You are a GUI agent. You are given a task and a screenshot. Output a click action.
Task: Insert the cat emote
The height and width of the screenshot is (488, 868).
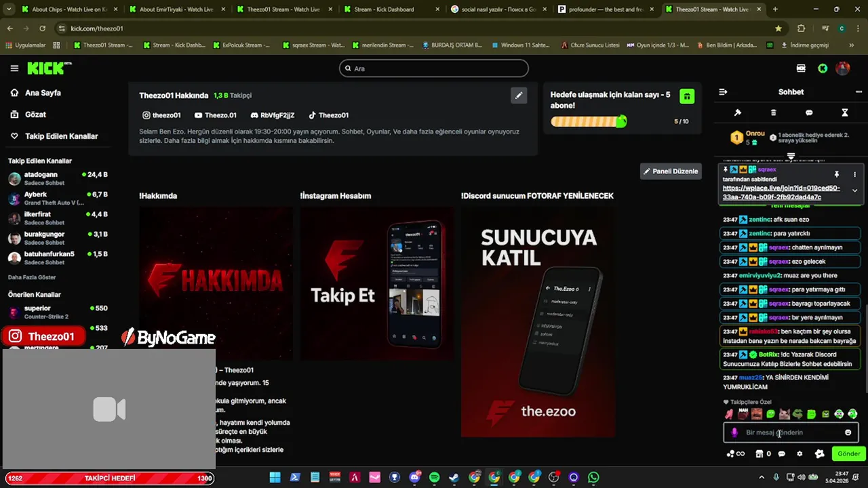tap(784, 414)
